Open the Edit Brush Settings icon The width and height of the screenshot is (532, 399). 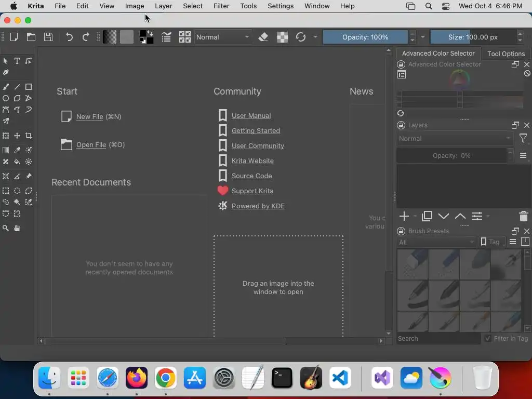tap(166, 37)
